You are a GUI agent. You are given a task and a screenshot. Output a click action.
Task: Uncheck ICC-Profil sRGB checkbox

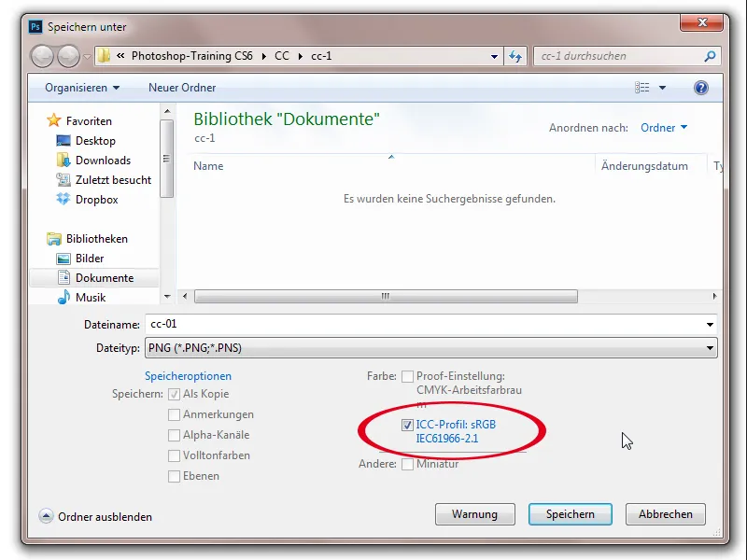tap(407, 425)
